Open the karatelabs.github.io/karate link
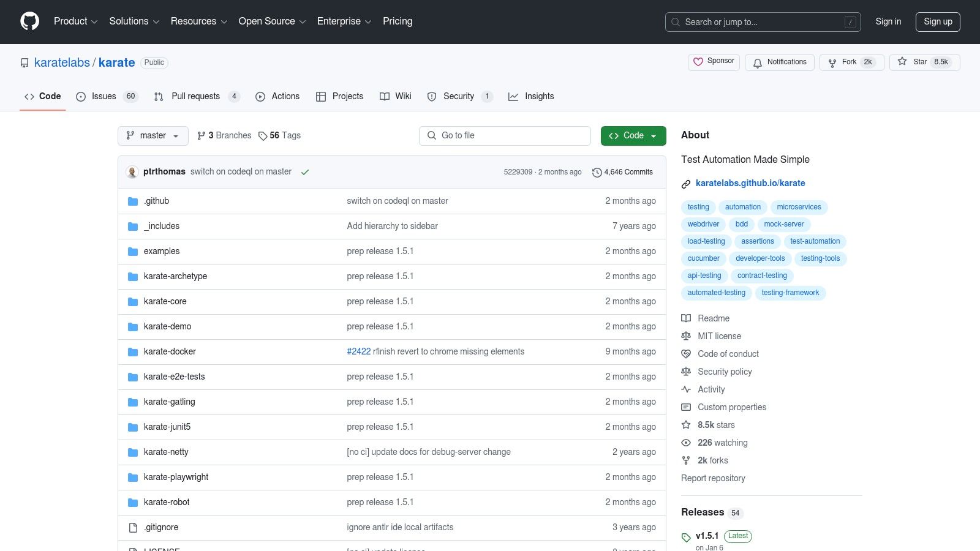The height and width of the screenshot is (551, 980). pyautogui.click(x=750, y=184)
